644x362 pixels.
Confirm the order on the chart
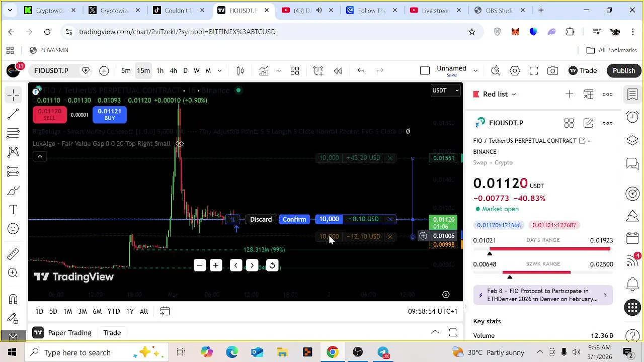click(294, 219)
